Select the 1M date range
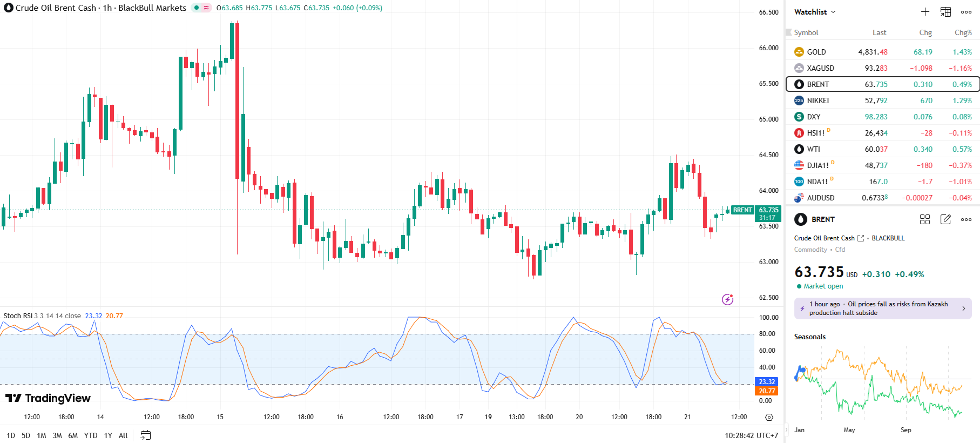980x443 pixels. coord(42,435)
